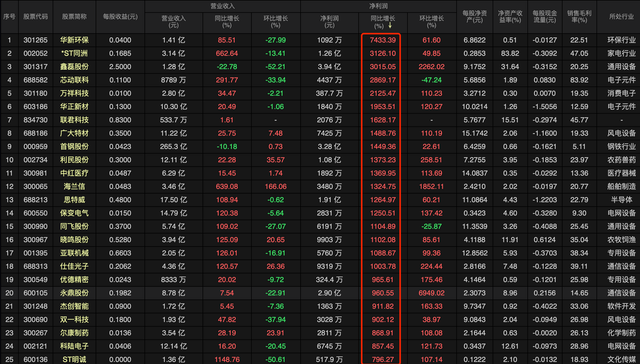Click the 半导体 industry cell
The height and width of the screenshot is (364, 640).
[x=621, y=200]
